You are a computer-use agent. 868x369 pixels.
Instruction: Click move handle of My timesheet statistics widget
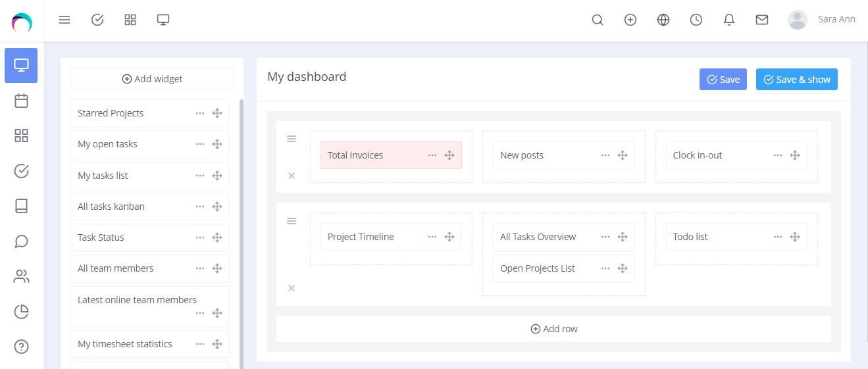pos(217,344)
